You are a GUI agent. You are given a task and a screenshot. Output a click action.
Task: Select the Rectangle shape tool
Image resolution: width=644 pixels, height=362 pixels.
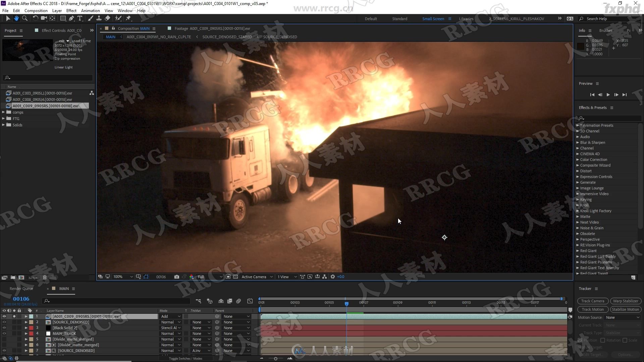click(63, 18)
